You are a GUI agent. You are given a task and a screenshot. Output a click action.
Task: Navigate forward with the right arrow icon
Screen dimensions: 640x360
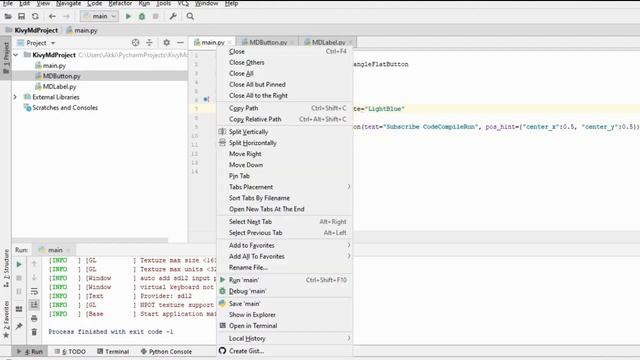[66, 16]
